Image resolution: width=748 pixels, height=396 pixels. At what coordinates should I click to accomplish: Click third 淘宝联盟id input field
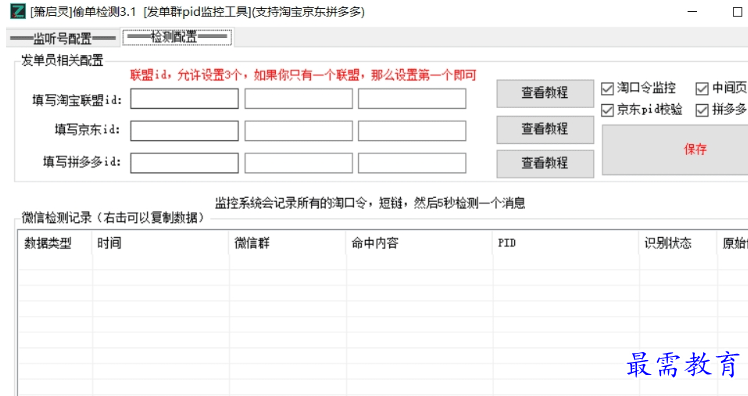click(412, 99)
